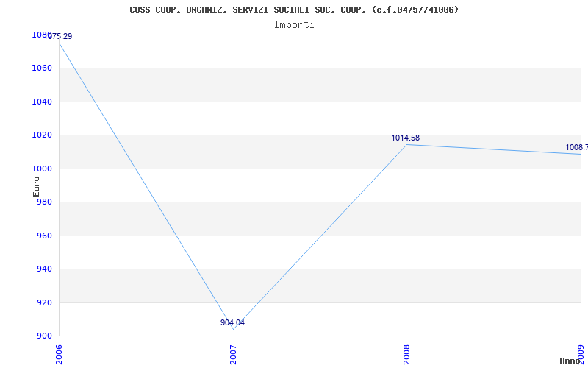588x368 pixels.
Task: Click the 940 y-axis tick label
Action: click(x=46, y=269)
